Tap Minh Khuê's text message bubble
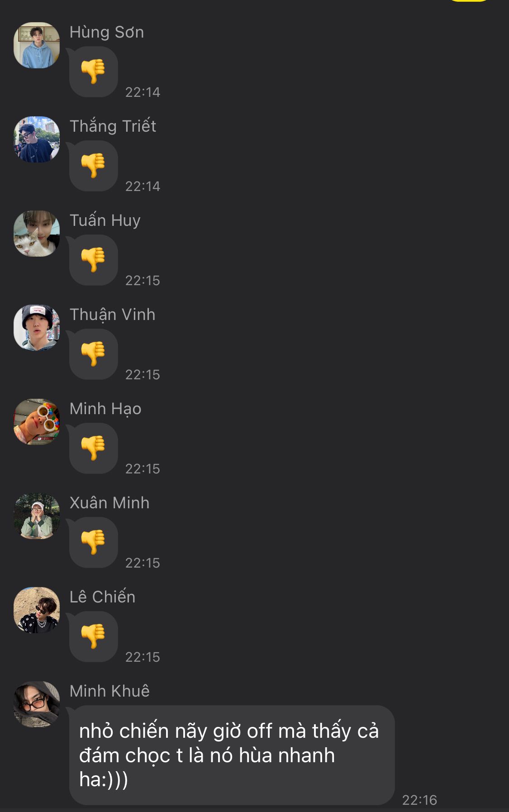The width and height of the screenshot is (509, 812). (x=232, y=755)
